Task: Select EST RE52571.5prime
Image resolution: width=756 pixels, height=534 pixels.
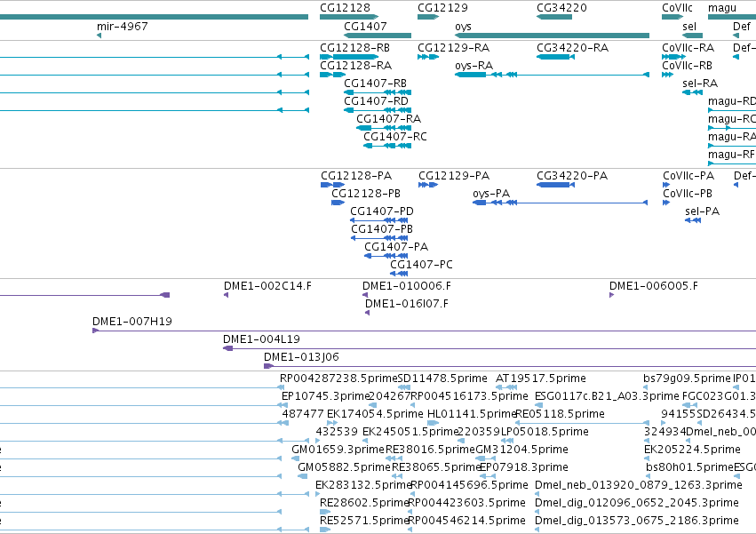Action: (x=325, y=530)
